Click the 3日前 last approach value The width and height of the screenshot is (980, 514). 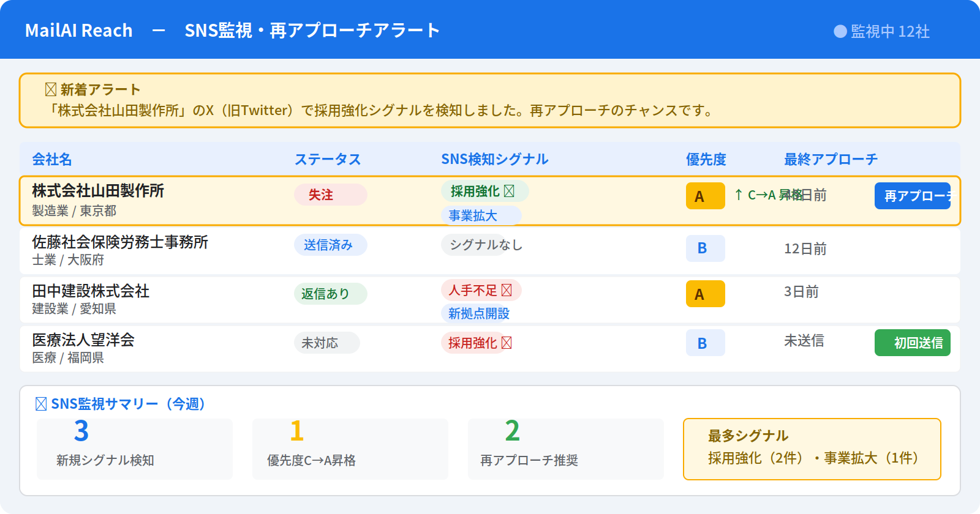pos(801,291)
